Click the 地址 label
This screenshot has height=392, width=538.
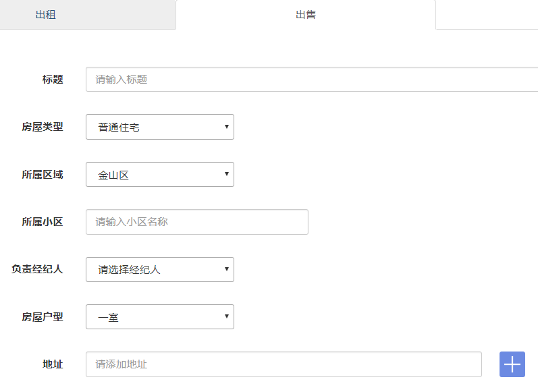[x=53, y=364]
